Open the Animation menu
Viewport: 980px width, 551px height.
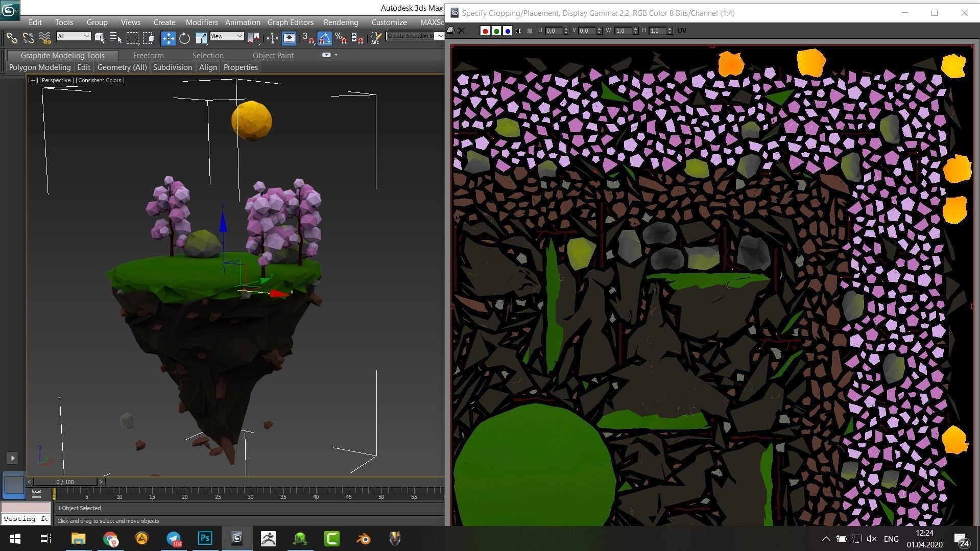pyautogui.click(x=243, y=22)
